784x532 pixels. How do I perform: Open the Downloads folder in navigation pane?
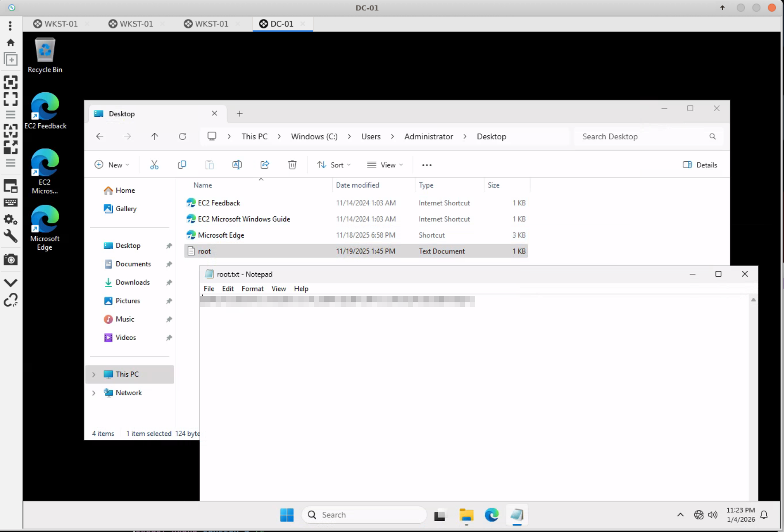tap(132, 282)
